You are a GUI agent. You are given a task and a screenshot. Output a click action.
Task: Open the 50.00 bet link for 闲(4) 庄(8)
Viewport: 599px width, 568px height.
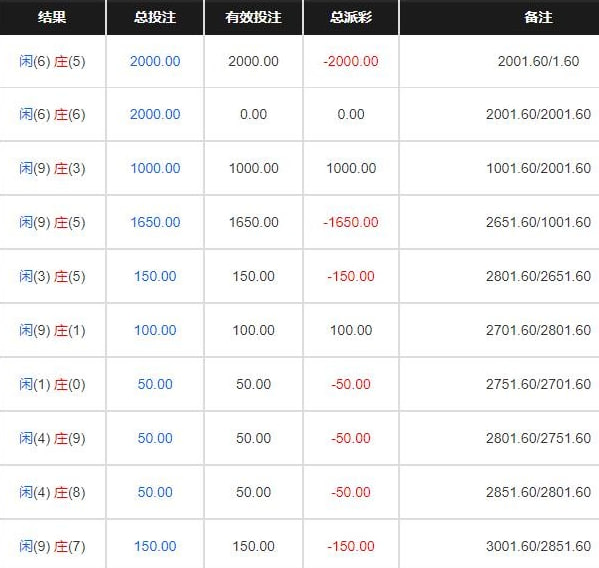point(155,492)
